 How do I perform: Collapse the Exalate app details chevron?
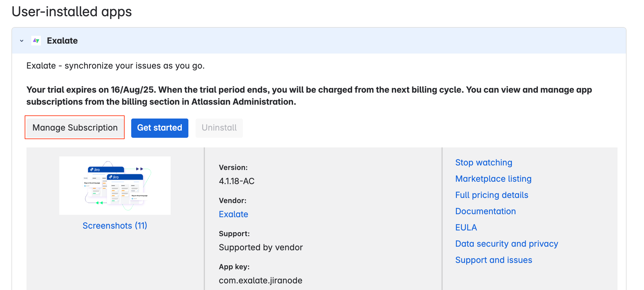tap(22, 41)
